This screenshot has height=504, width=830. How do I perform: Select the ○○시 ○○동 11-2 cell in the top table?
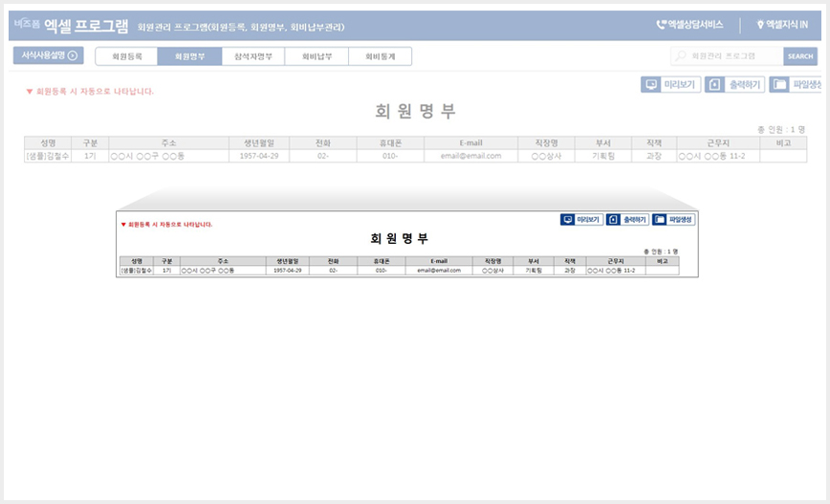pos(718,156)
